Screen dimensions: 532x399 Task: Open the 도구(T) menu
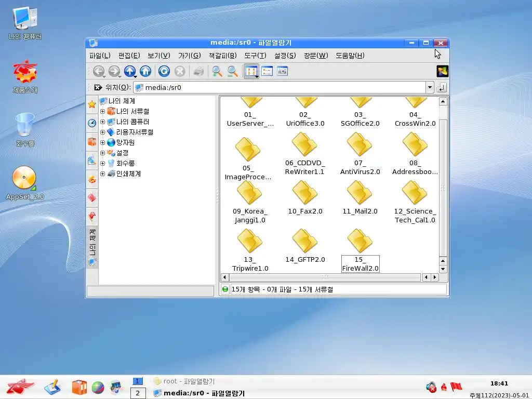pos(255,55)
